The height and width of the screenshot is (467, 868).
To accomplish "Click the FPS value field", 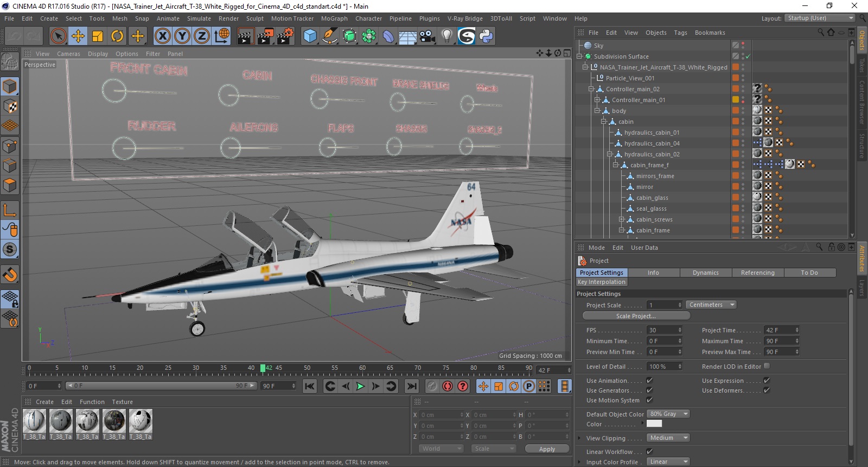I will pyautogui.click(x=665, y=330).
